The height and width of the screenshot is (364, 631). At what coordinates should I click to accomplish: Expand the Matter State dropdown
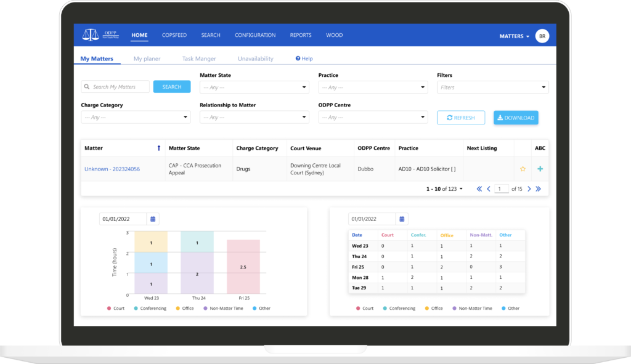click(x=254, y=87)
